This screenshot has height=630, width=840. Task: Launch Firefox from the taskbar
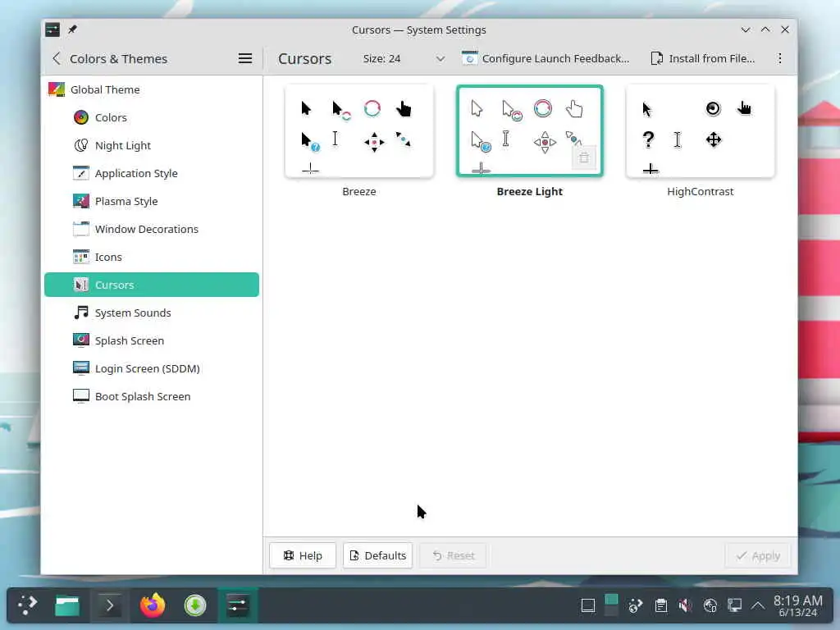pos(153,605)
